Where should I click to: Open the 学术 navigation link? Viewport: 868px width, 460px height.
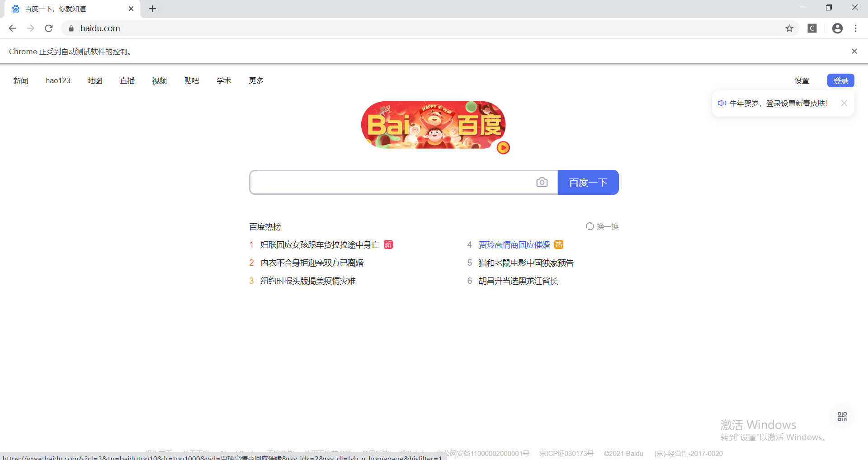point(224,80)
